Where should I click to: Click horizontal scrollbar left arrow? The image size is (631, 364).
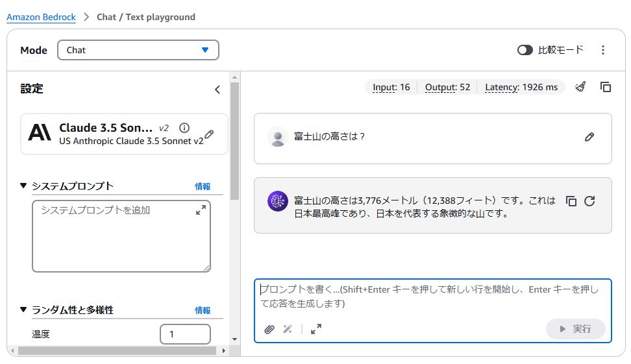pyautogui.click(x=12, y=351)
